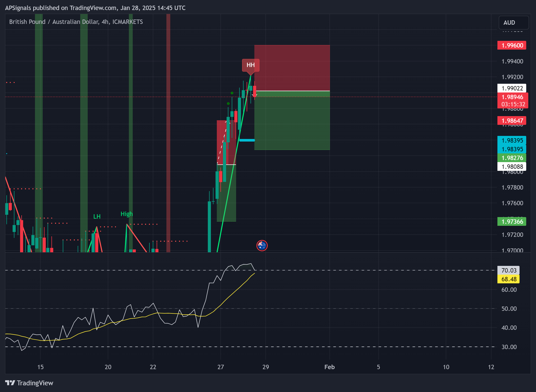Click the green High label on the chart
Screen dimensions: 536x392
(127, 214)
